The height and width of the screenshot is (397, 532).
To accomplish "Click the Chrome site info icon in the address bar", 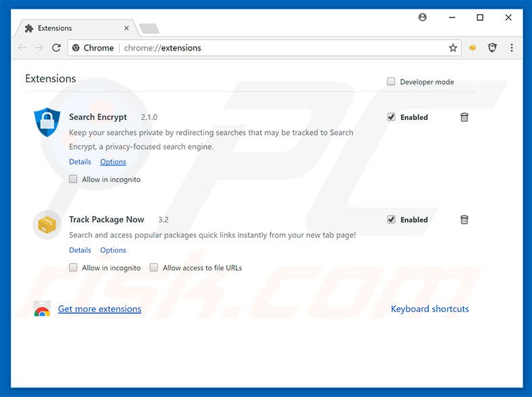I will 76,48.
